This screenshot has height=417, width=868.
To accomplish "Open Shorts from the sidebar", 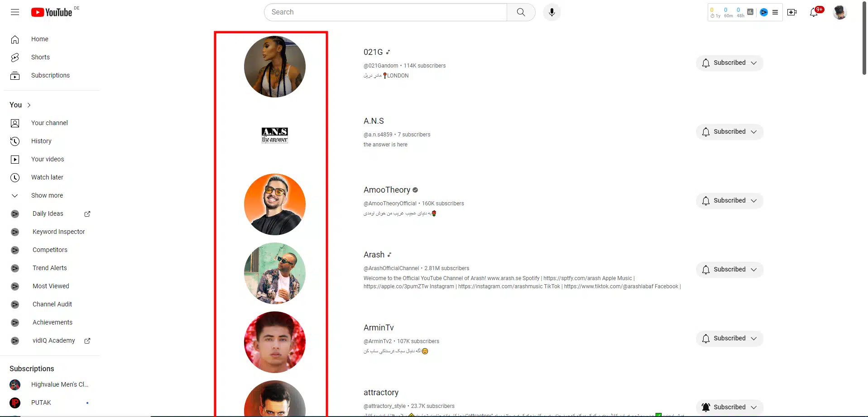I will coord(40,57).
